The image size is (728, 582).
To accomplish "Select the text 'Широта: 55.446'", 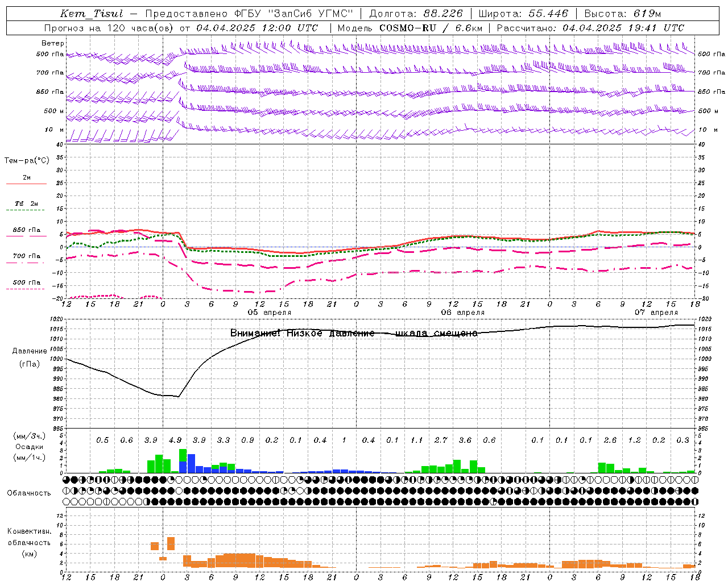I will 523,14.
